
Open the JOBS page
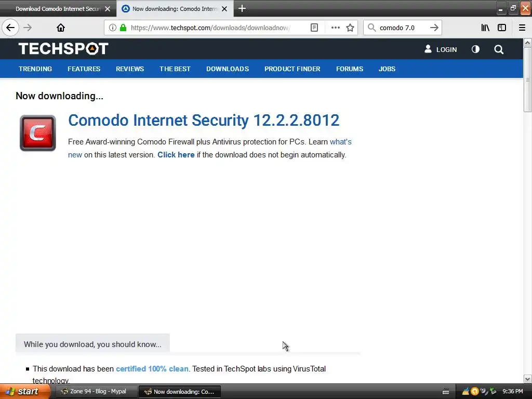coord(387,69)
